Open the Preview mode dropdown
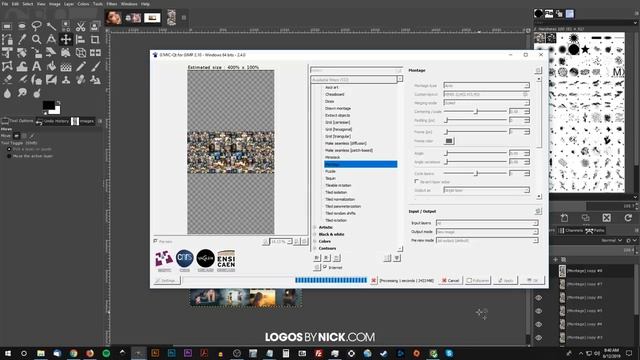Image resolution: width=640 pixels, height=360 pixels. [487, 241]
